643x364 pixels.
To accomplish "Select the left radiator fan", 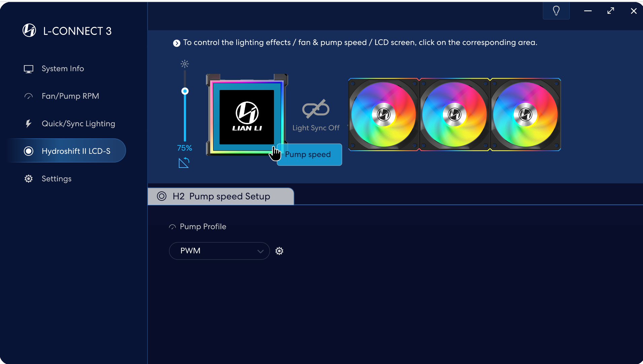I will pos(384,115).
